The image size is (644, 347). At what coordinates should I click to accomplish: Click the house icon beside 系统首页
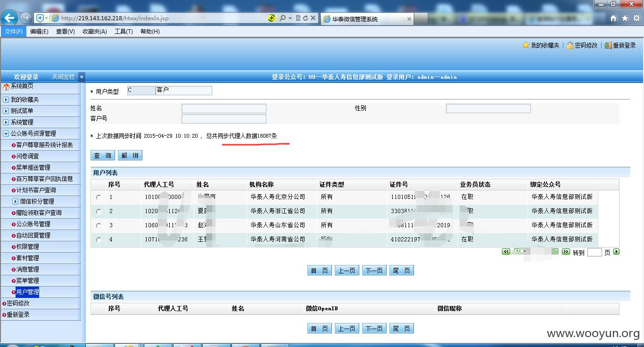coord(6,86)
